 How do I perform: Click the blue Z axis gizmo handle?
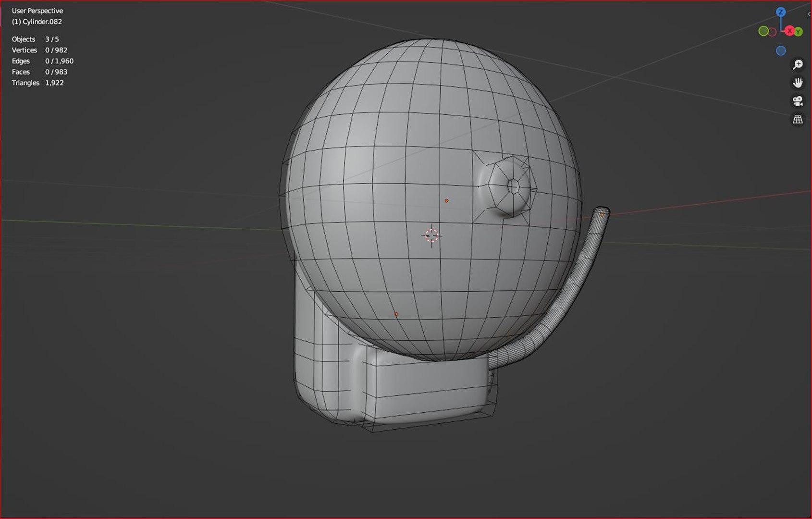(x=781, y=12)
